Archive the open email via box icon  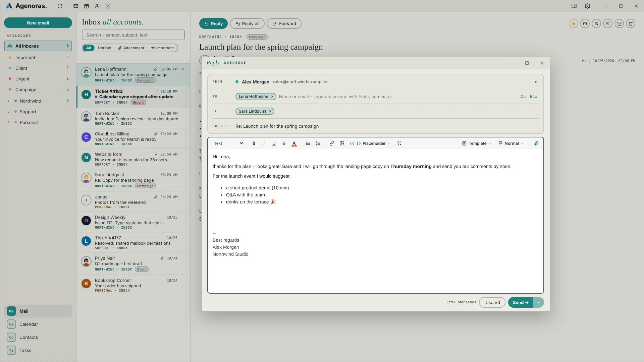point(619,24)
